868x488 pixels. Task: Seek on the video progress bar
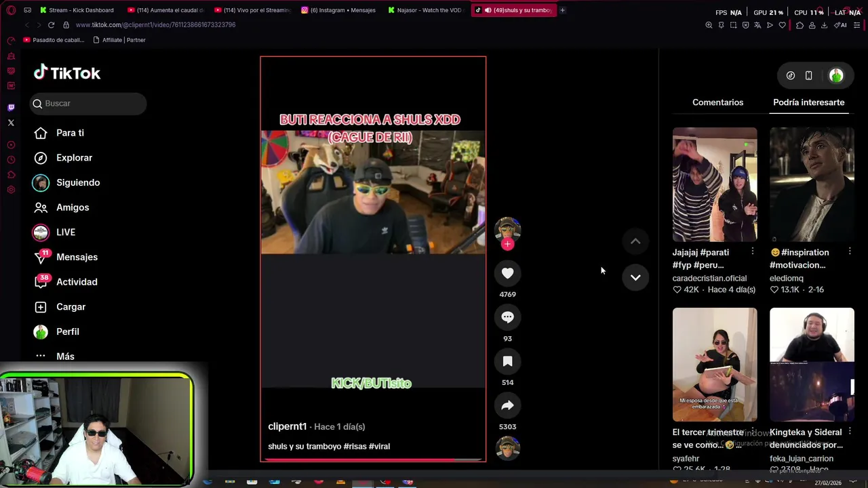[x=373, y=460]
